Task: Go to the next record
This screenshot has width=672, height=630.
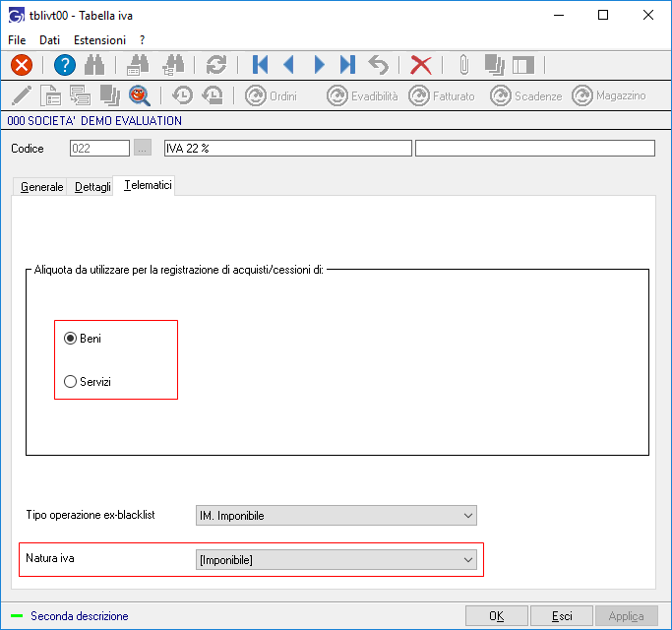Action: pos(319,65)
